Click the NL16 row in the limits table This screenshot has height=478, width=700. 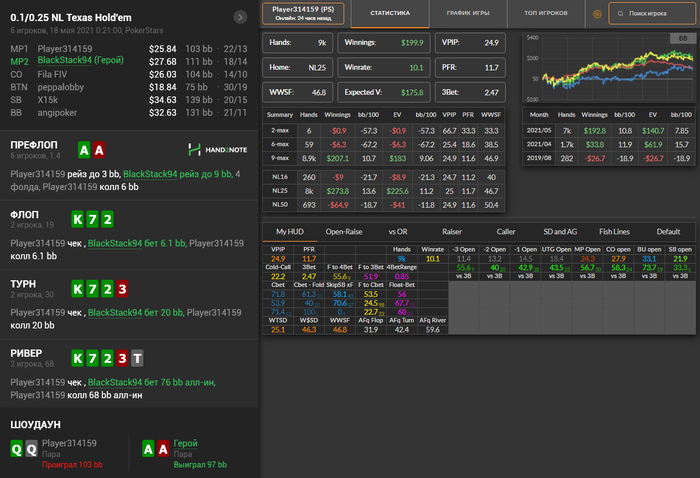pyautogui.click(x=383, y=177)
